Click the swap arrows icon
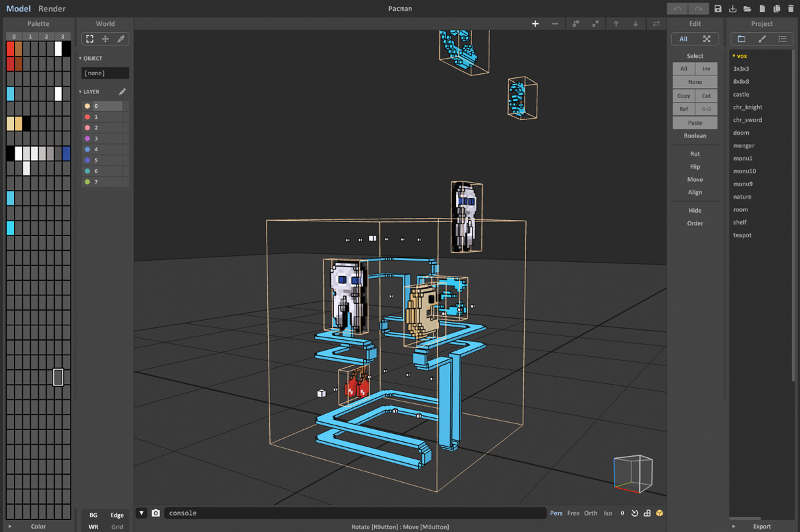 [656, 23]
